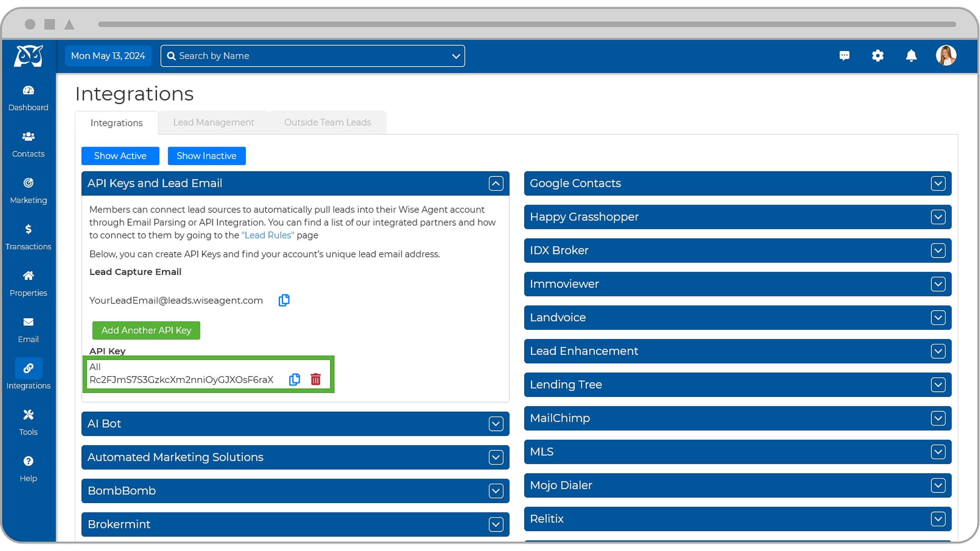Open the Properties section
The height and width of the screenshot is (551, 980).
coord(28,284)
